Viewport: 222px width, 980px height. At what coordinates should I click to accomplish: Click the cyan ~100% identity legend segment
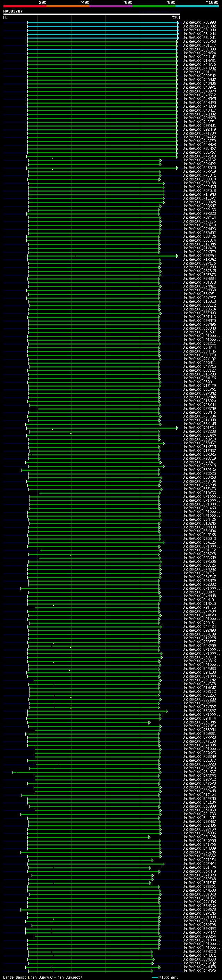click(x=197, y=6)
